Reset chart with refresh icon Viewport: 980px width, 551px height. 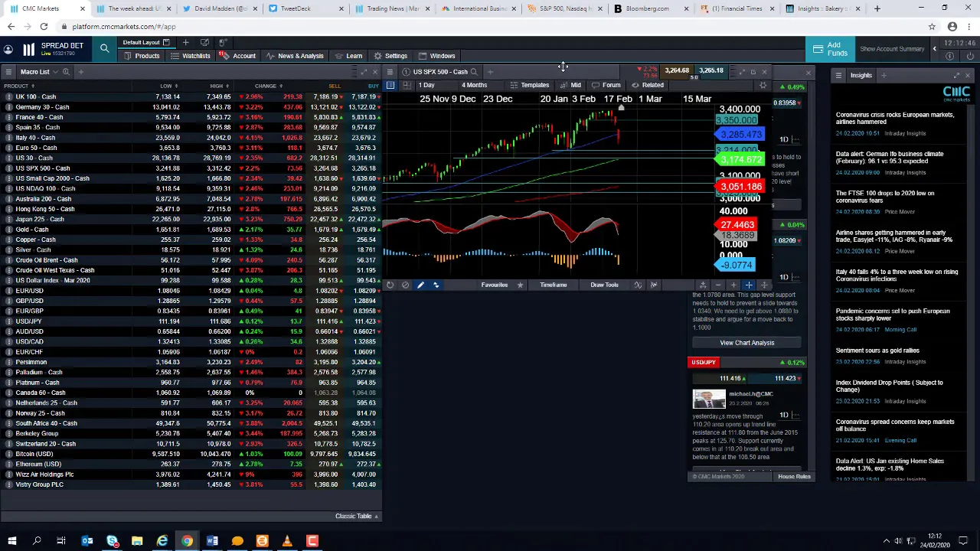390,285
